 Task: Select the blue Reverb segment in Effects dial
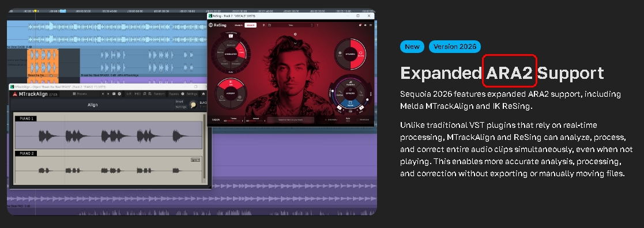click(351, 103)
